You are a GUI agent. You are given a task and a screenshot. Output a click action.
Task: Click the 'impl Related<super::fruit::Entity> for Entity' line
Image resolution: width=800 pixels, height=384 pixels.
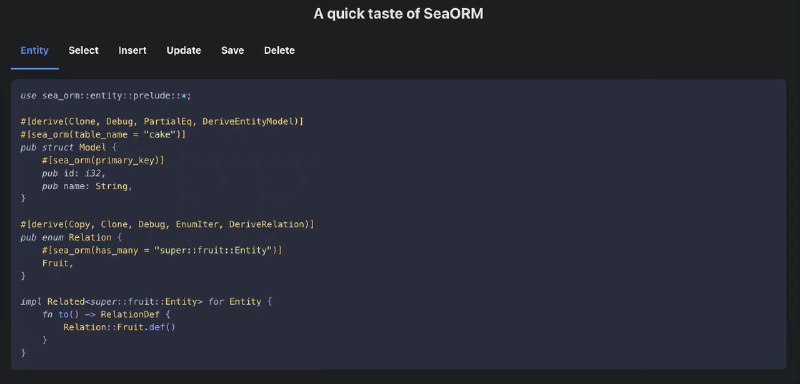coord(146,301)
